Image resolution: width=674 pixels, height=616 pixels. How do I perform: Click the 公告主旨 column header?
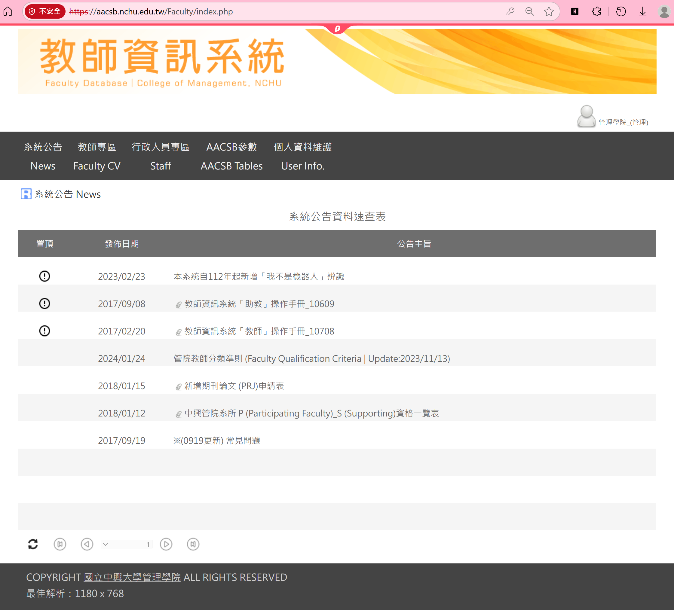[x=414, y=244]
